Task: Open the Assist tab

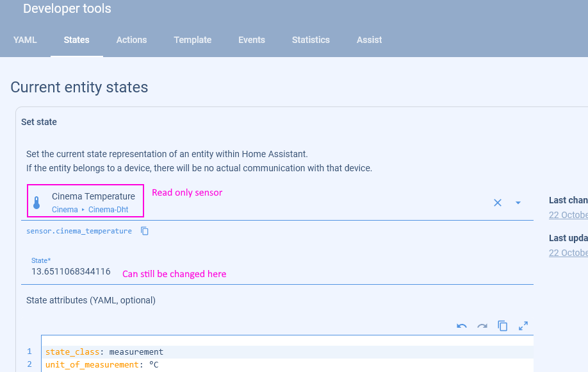Action: [369, 40]
